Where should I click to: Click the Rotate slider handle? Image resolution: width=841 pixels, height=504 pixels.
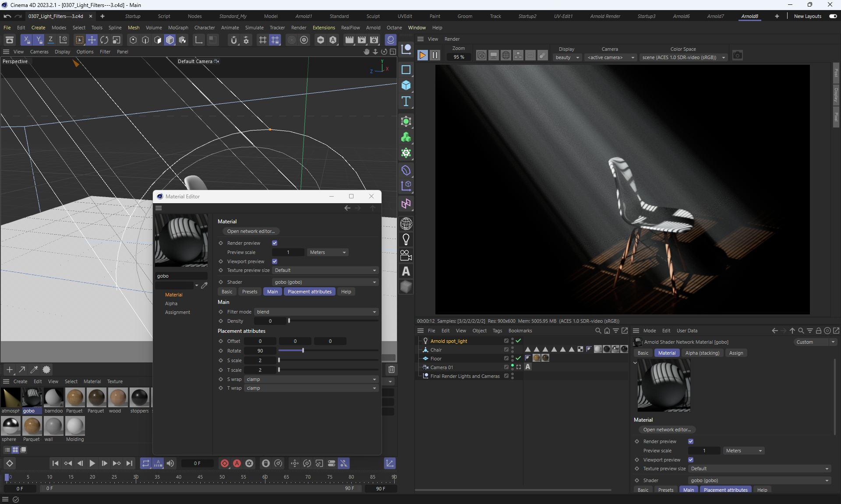point(303,351)
